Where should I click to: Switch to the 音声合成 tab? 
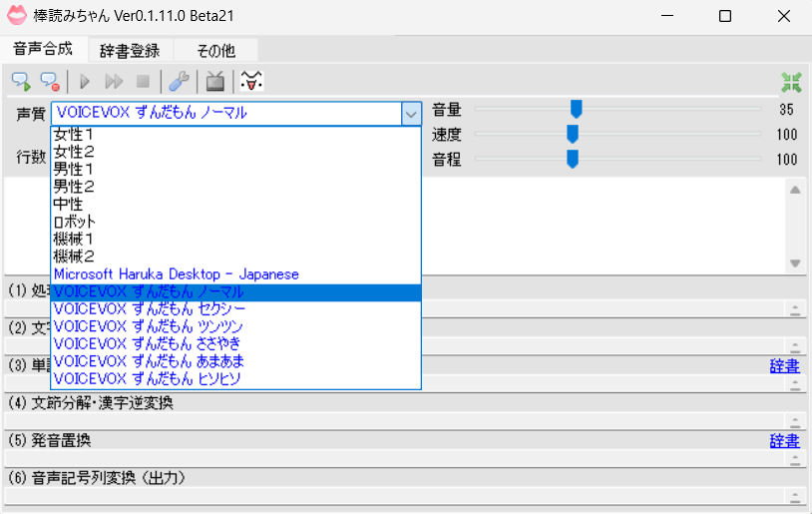point(43,49)
